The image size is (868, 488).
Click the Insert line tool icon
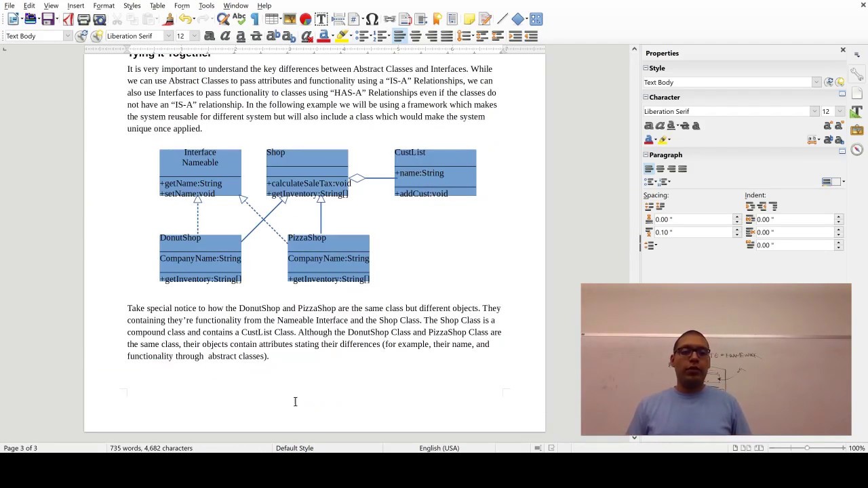pyautogui.click(x=502, y=19)
